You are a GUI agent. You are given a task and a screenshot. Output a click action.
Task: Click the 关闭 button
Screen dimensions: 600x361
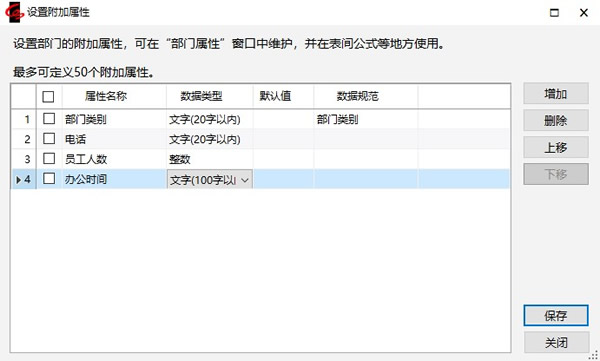556,342
